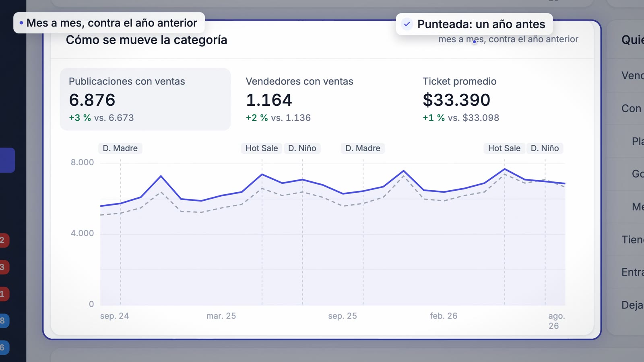Click the x-axis label 'feb. 26'

coord(444,316)
